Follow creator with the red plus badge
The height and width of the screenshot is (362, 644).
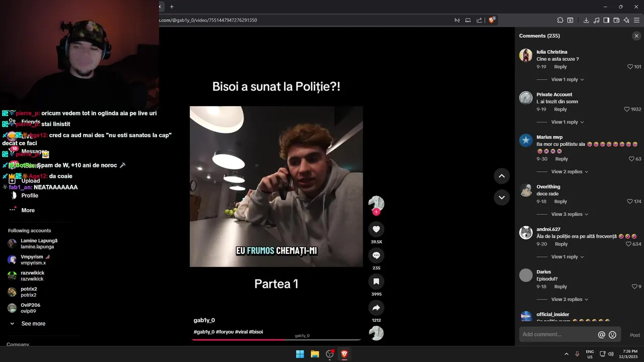(x=376, y=212)
